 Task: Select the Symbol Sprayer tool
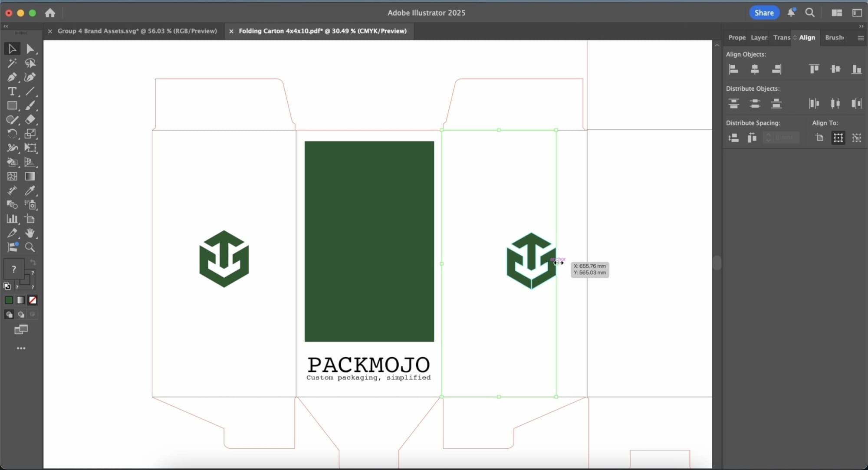point(30,205)
